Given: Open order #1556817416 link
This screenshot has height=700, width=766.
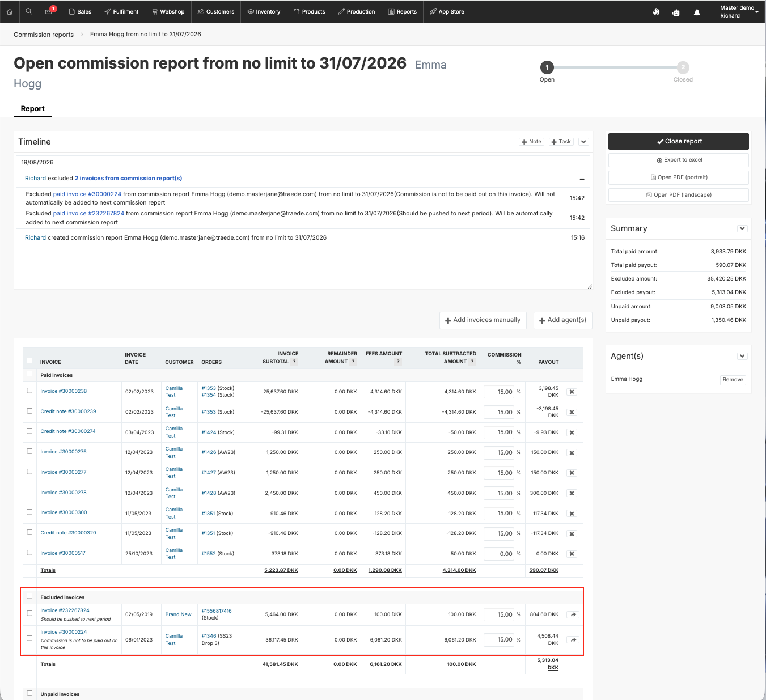Looking at the screenshot, I should point(217,611).
